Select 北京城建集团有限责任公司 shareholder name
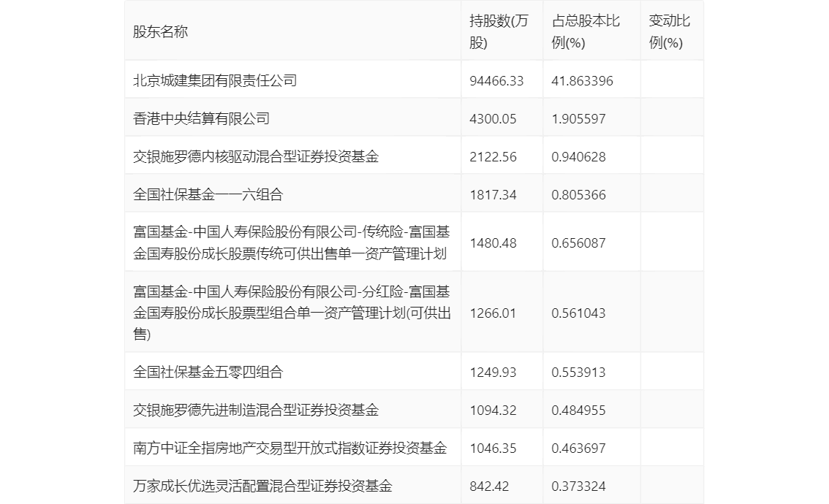Viewport: 829px width, 504px height. 215,81
